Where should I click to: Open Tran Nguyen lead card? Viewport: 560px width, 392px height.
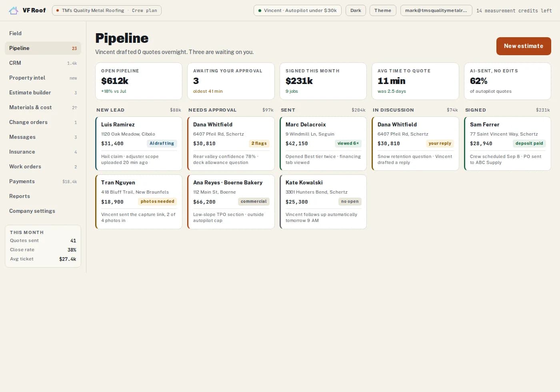[139, 202]
